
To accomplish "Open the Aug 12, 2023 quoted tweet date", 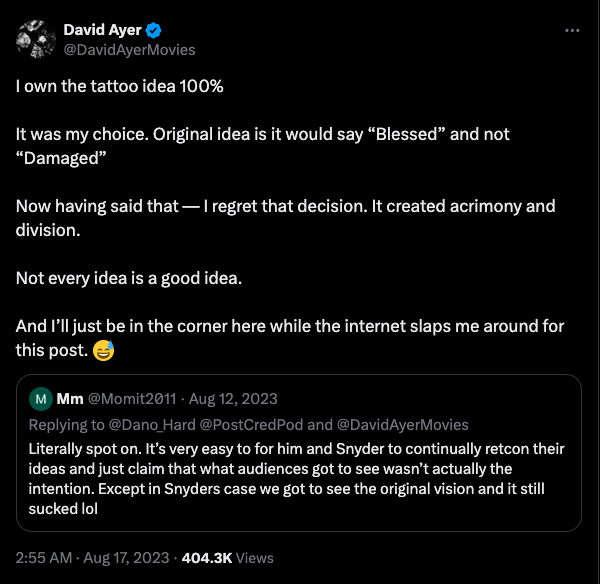I will tap(233, 400).
